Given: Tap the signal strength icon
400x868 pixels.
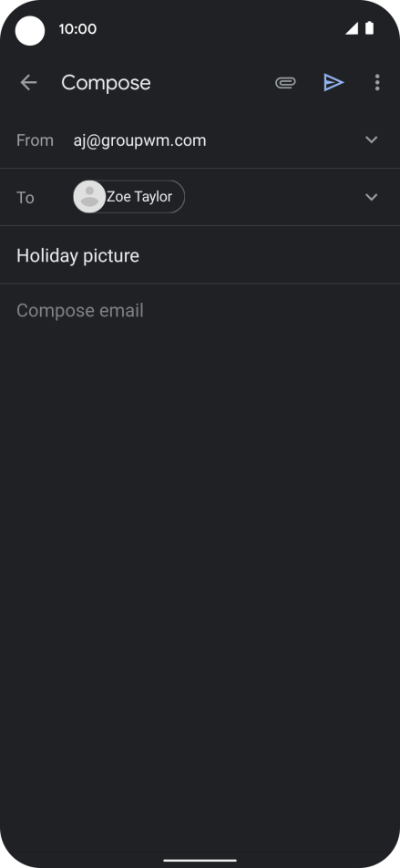Looking at the screenshot, I should point(352,29).
